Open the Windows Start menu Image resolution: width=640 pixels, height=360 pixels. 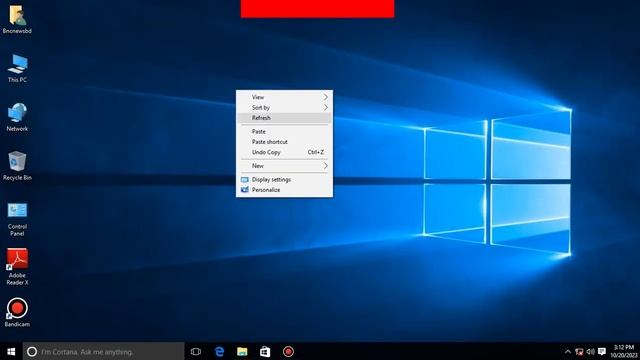(x=11, y=351)
